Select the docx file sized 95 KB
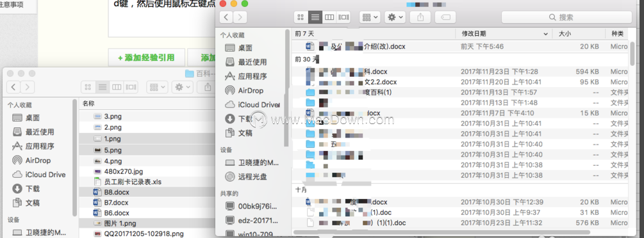The width and height of the screenshot is (644, 238). click(x=460, y=82)
